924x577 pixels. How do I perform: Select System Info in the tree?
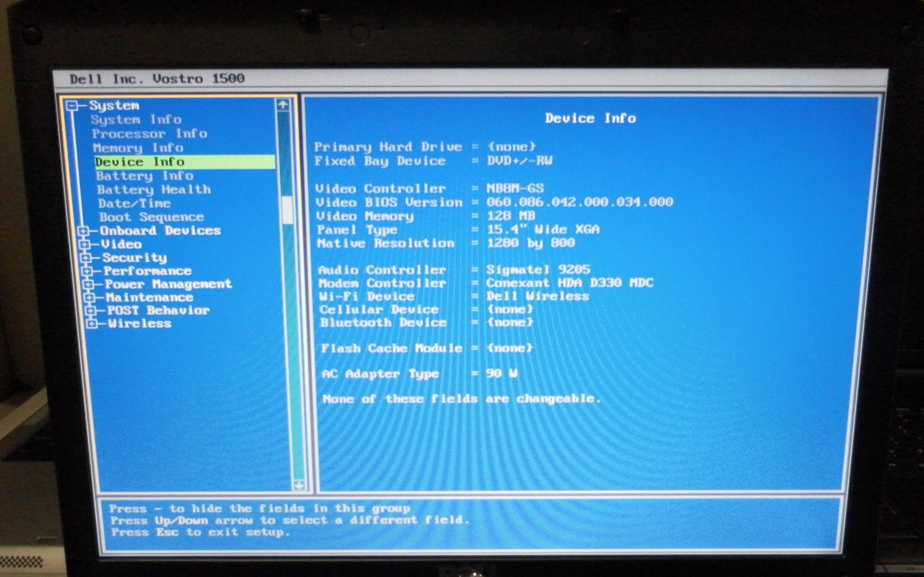tap(136, 120)
